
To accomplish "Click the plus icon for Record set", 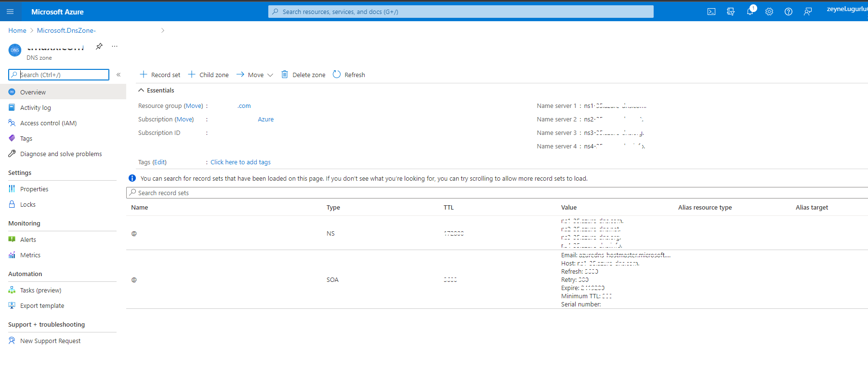I will 143,74.
